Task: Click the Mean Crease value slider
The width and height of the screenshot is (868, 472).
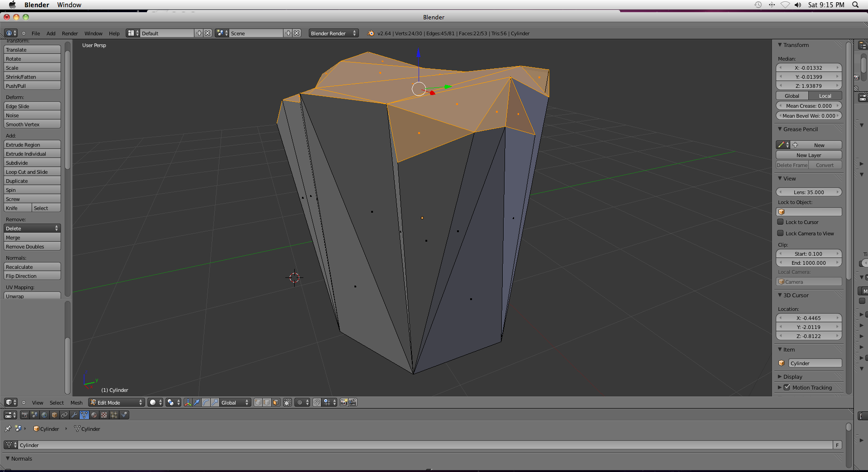Action: (809, 105)
